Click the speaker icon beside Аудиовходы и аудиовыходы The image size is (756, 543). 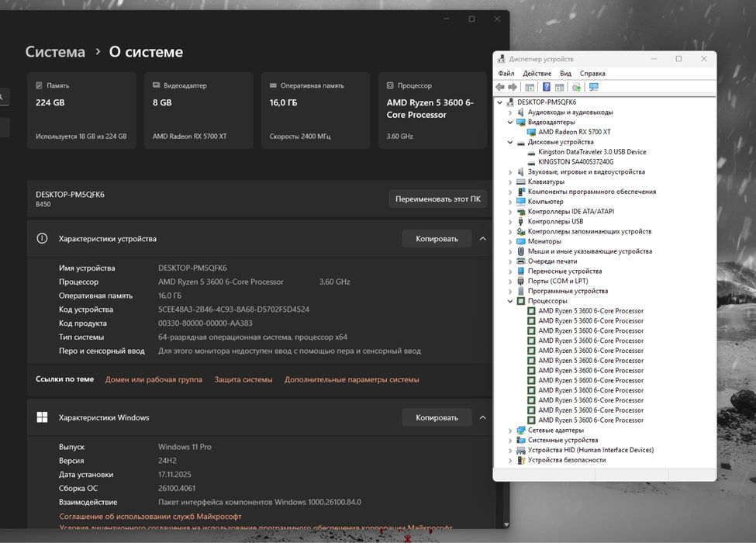521,112
